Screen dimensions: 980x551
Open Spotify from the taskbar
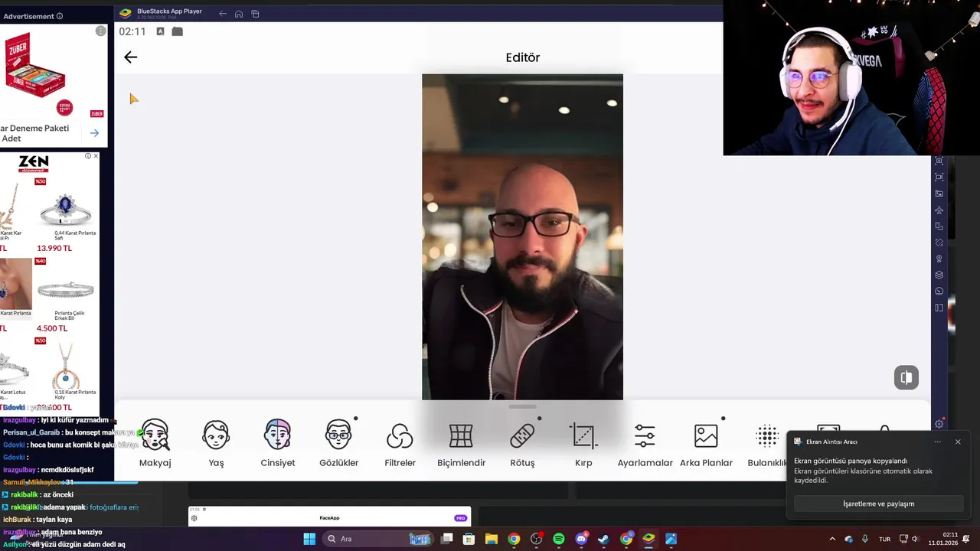559,539
